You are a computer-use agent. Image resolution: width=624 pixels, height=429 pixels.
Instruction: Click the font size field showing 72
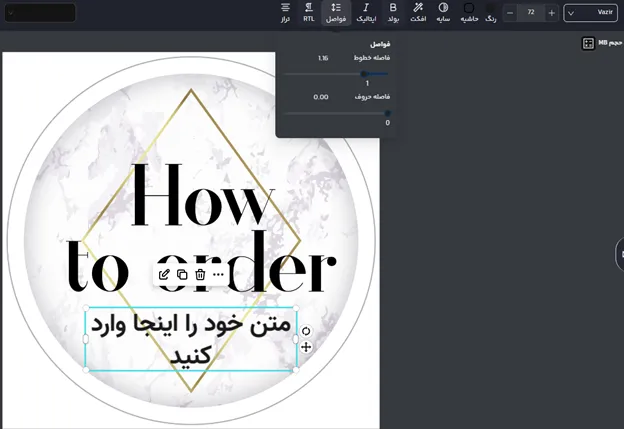tap(531, 13)
